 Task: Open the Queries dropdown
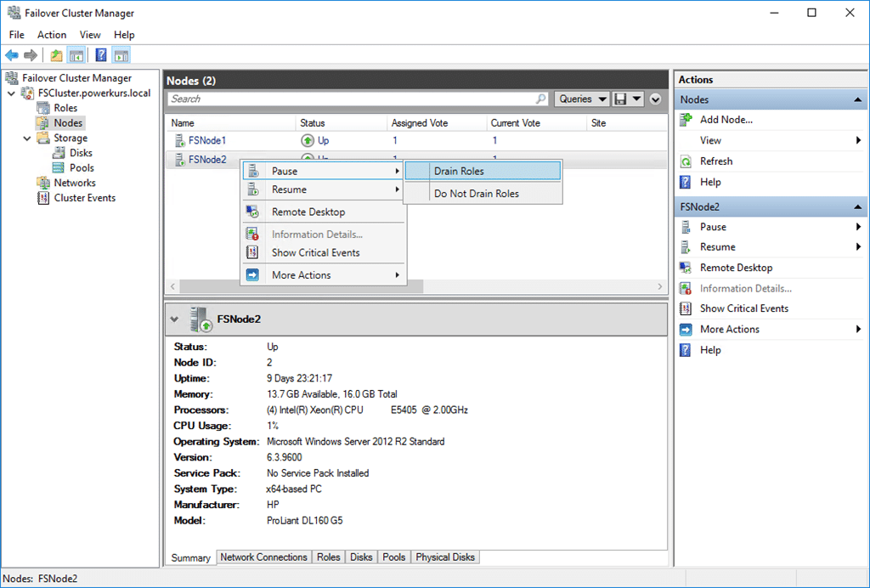pos(582,99)
